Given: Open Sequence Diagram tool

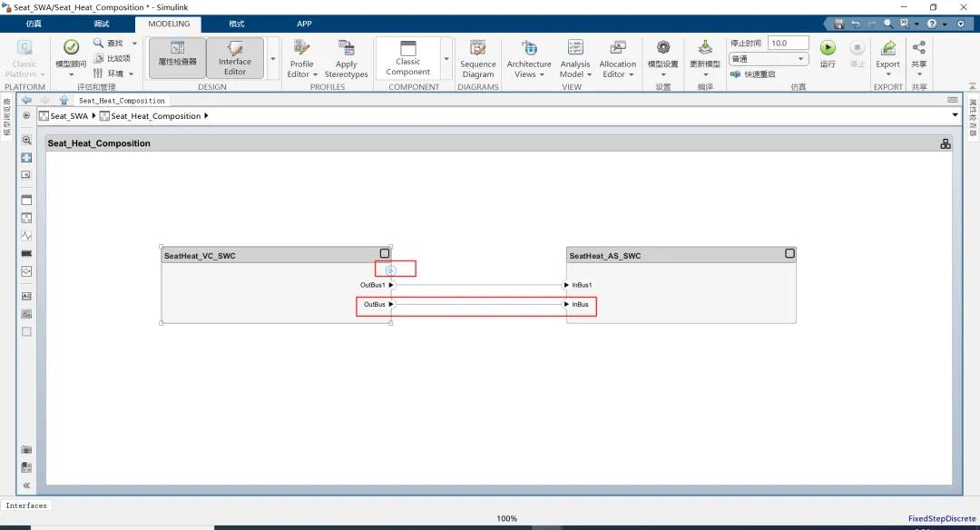Looking at the screenshot, I should click(477, 58).
